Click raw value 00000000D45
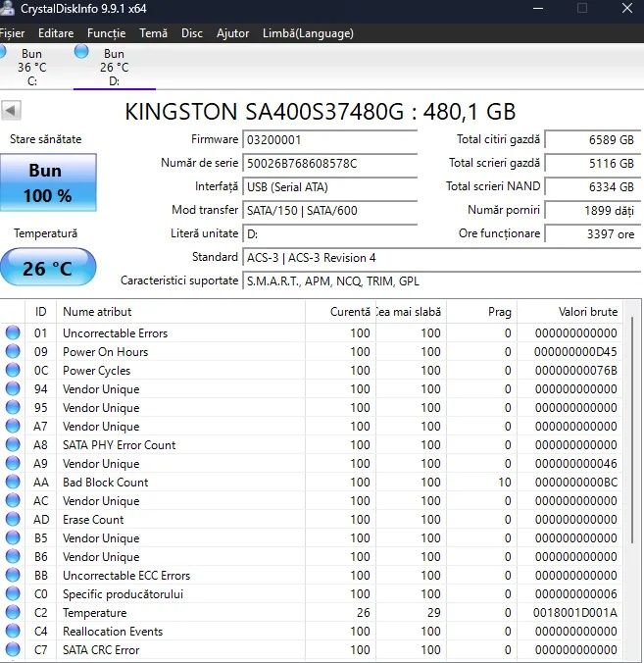This screenshot has height=663, width=644. pyautogui.click(x=575, y=352)
